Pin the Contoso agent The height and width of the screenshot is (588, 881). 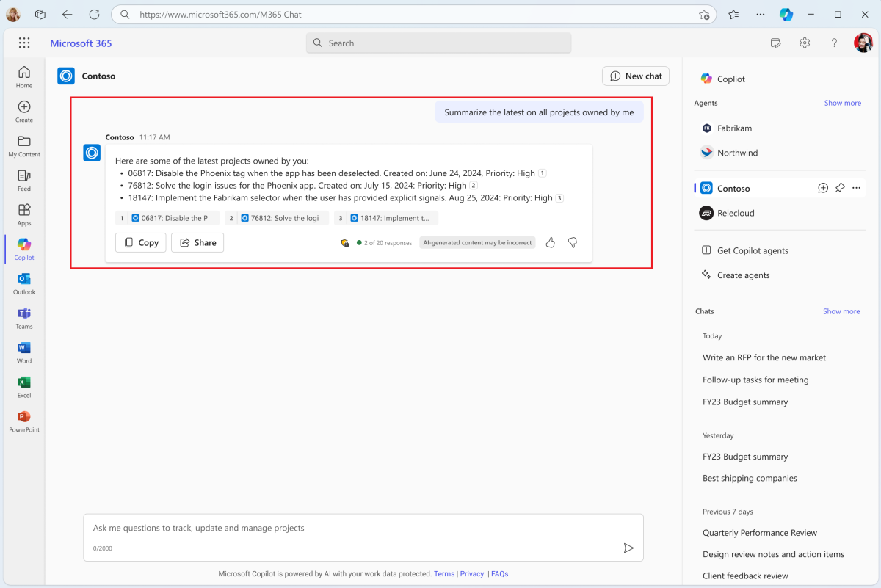[840, 188]
